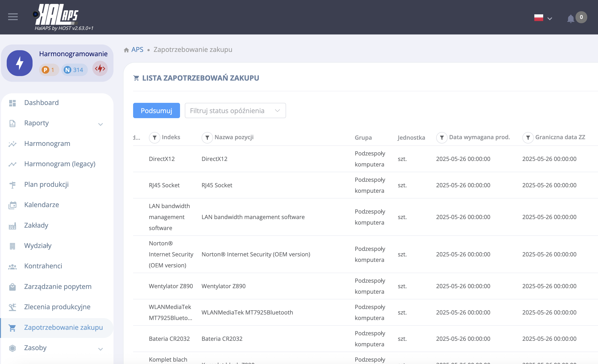The image size is (598, 364).
Task: Click the orange P 1 badge
Action: pyautogui.click(x=49, y=70)
